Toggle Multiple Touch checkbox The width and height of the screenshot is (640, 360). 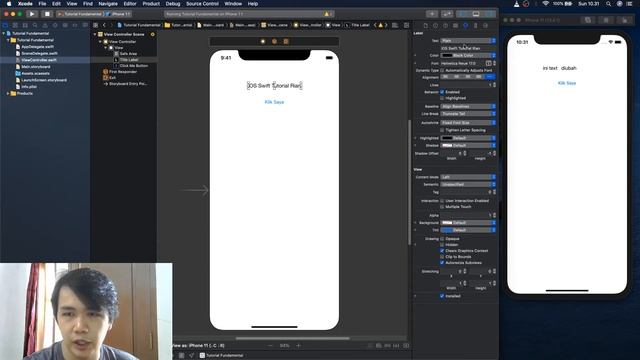coord(442,207)
